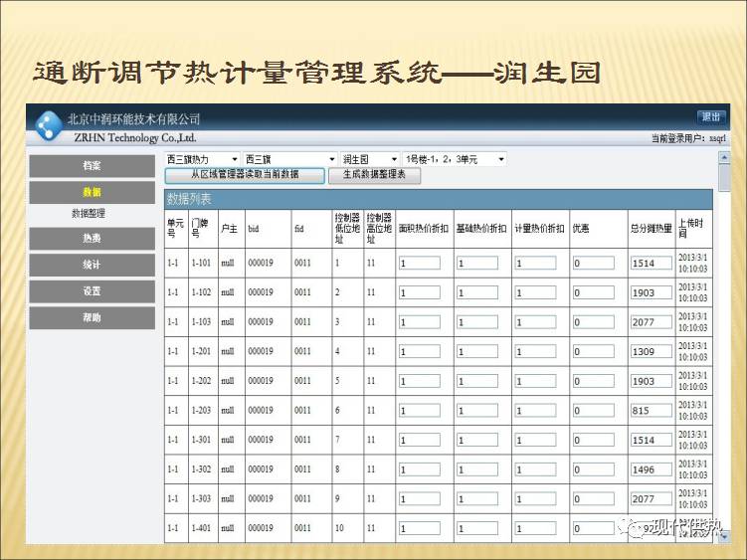Image resolution: width=747 pixels, height=560 pixels.
Task: Expand the 西三旗 dropdown
Action: [290, 159]
